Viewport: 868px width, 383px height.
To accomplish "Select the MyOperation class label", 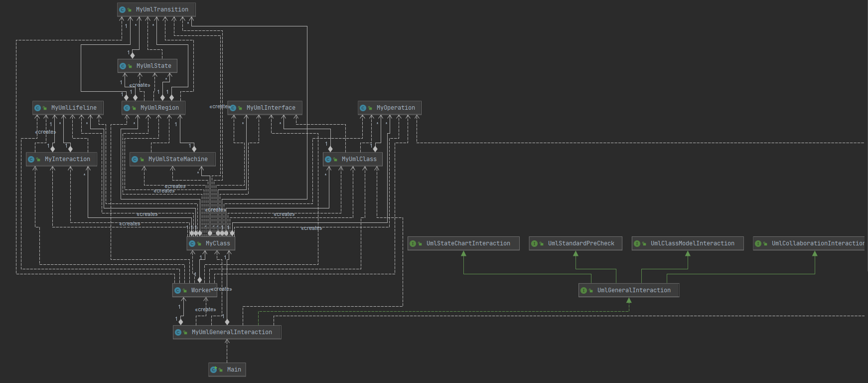I will click(396, 108).
